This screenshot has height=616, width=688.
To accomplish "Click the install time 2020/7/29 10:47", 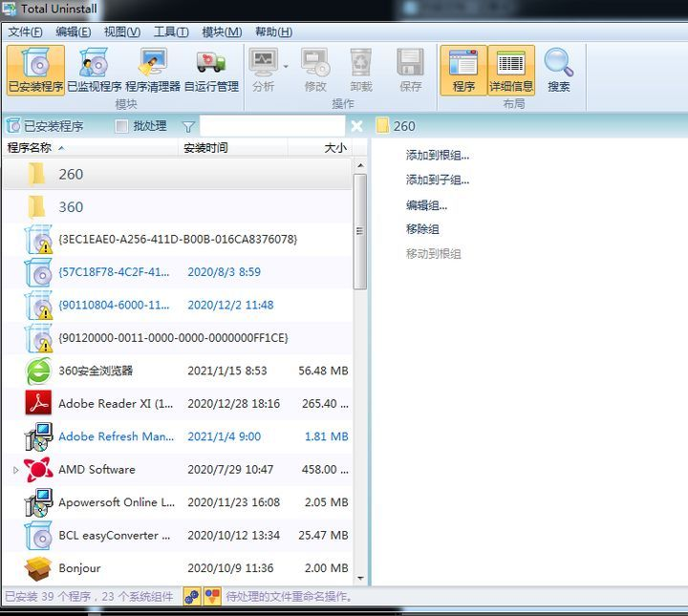I will coord(230,470).
